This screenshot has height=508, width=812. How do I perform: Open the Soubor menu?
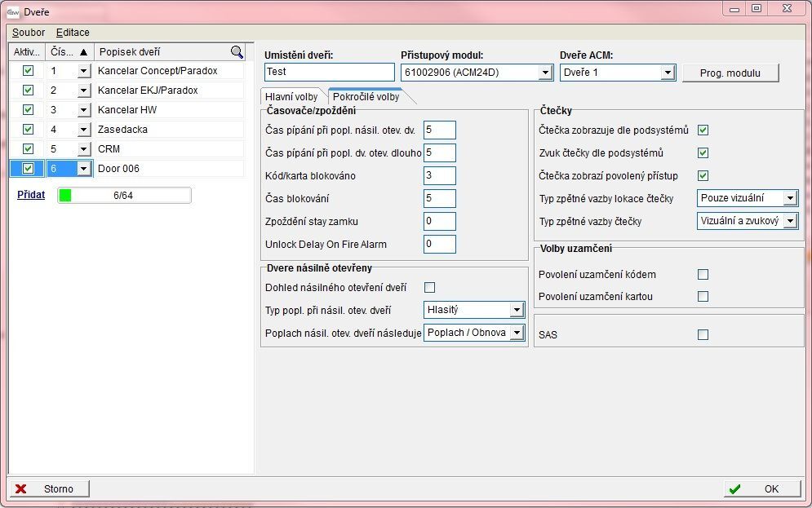tap(28, 33)
